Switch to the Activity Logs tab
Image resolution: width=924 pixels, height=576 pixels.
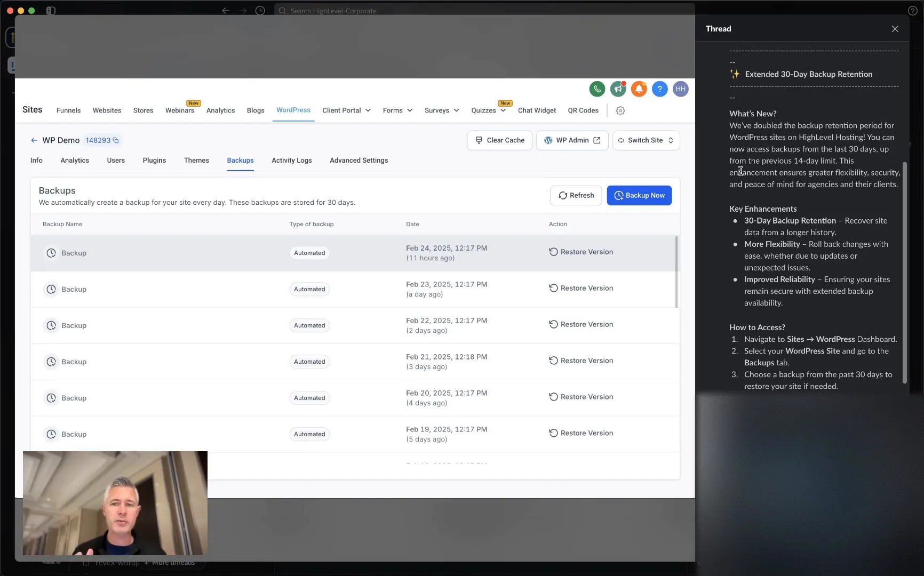tap(291, 160)
